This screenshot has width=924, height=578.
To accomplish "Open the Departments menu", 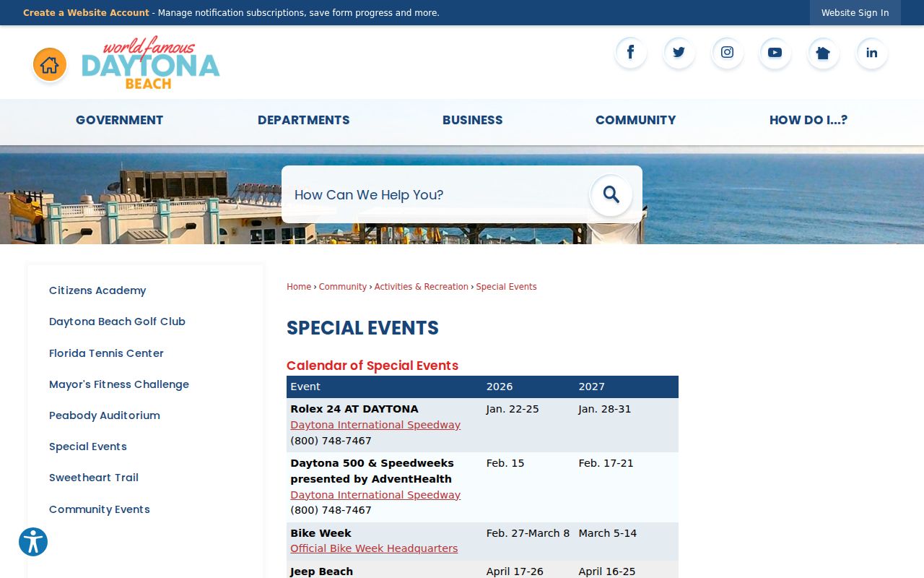I will [x=304, y=120].
